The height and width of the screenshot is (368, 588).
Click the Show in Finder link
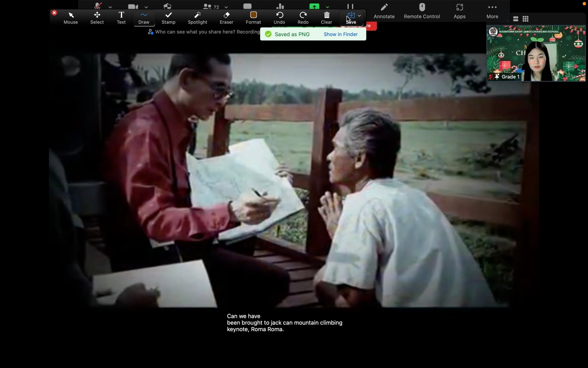click(341, 34)
